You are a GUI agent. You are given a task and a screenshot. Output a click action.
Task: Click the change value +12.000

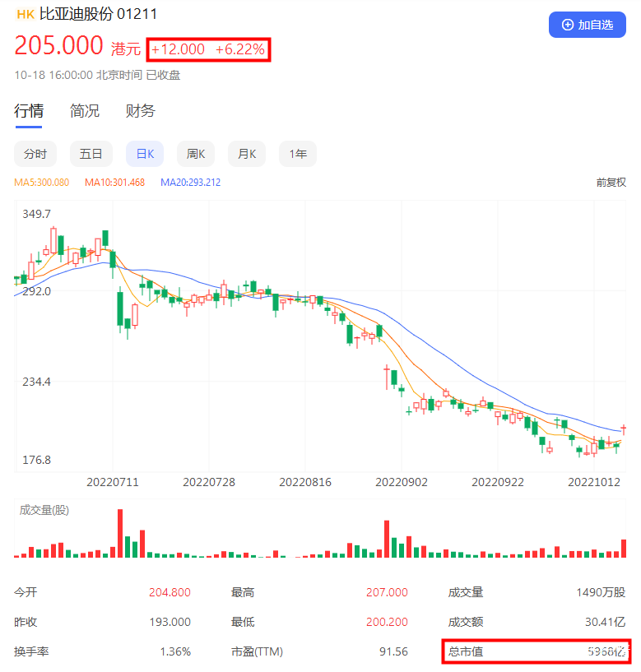(178, 49)
